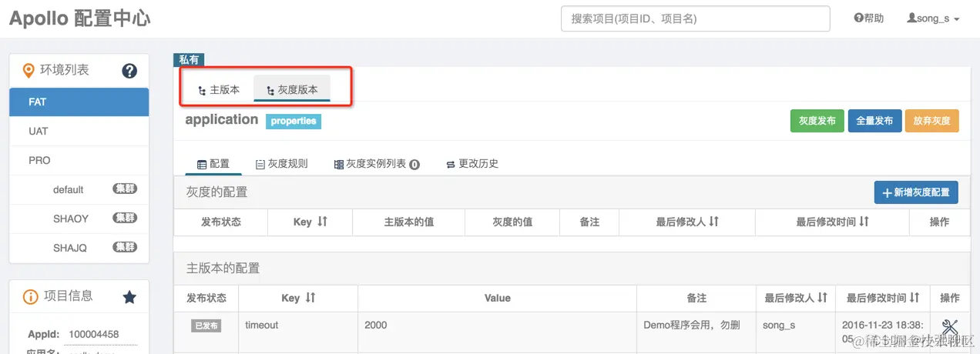Open the 更改历史 sub-tab

(x=472, y=164)
